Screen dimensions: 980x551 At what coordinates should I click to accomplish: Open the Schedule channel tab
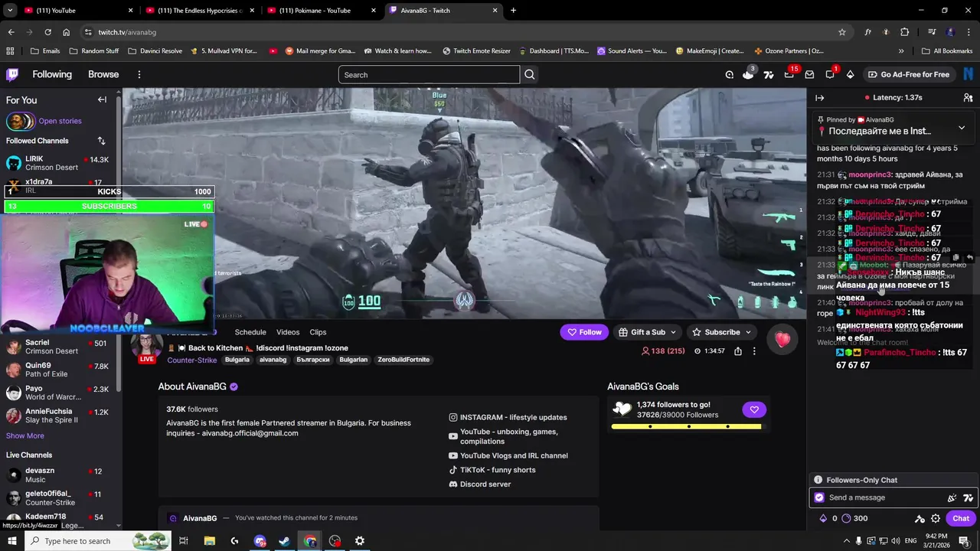pos(250,332)
